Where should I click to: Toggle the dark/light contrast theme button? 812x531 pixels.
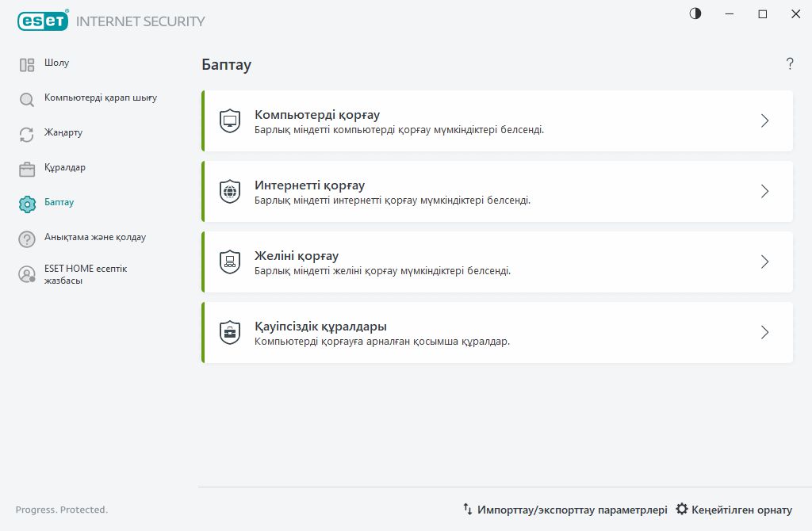695,13
